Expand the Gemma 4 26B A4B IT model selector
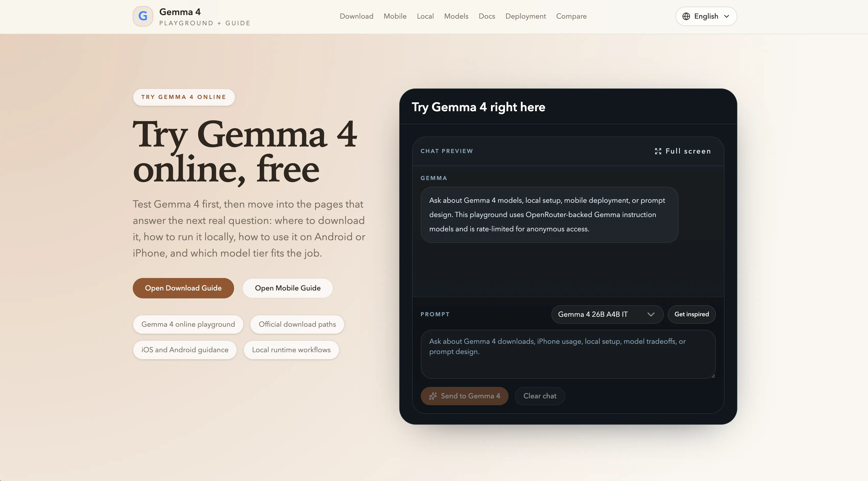 point(607,314)
